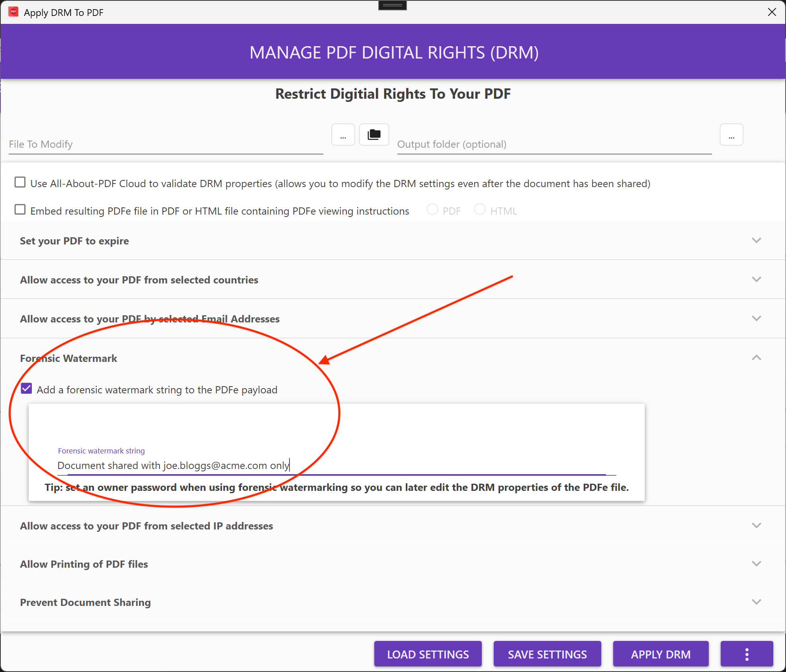Expand Set your PDF to expire section
This screenshot has width=786, height=672.
[756, 240]
